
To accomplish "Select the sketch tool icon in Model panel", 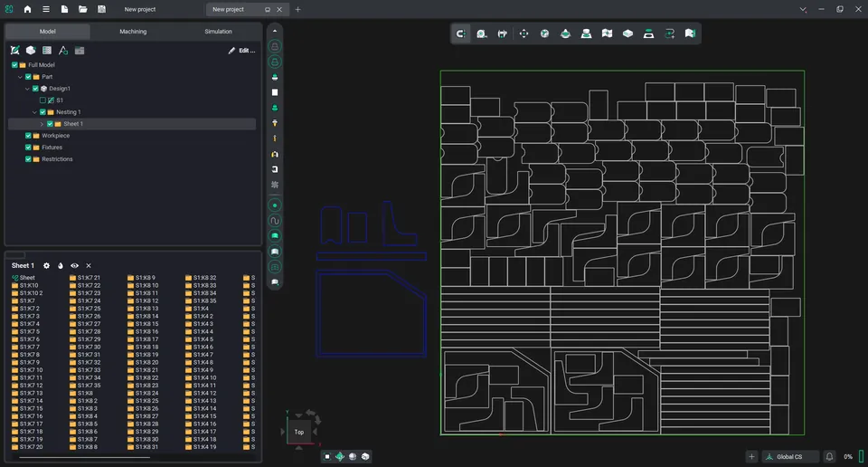I will tap(15, 51).
